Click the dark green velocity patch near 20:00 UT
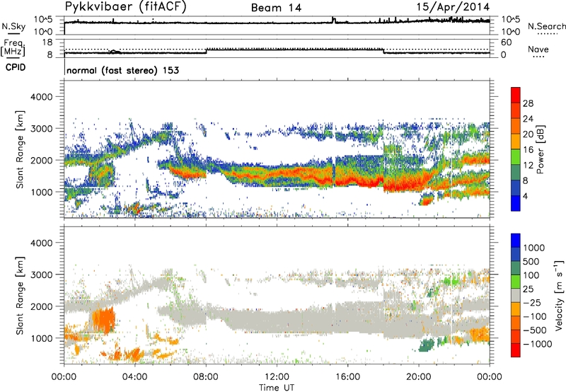The height and width of the screenshot is (392, 566). [427, 346]
